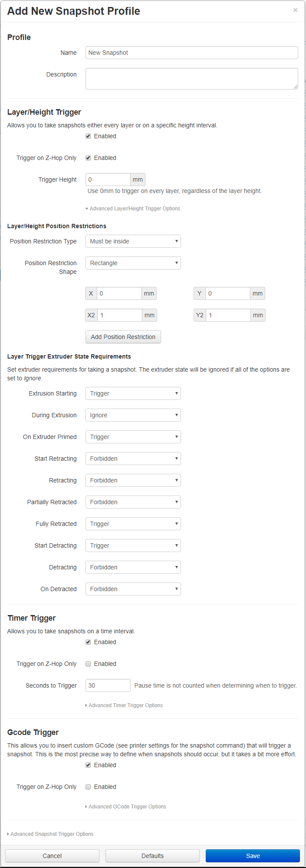Open the Fully Retracted dropdown

pos(133,523)
